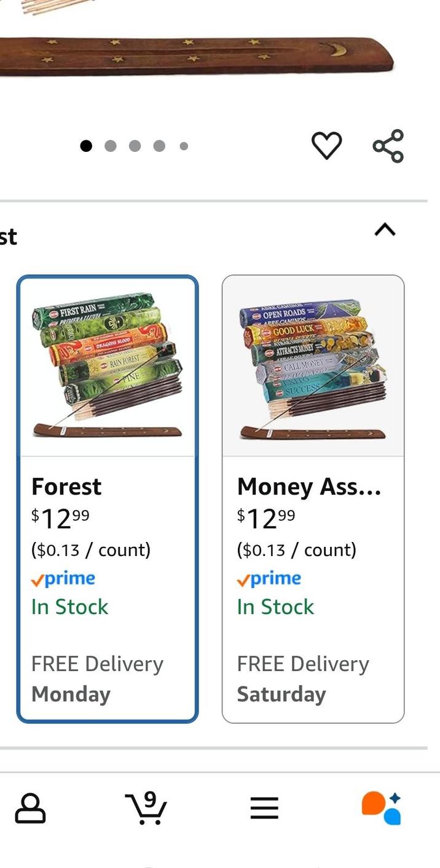Open the shopping cart showing 9 items
440x868 pixels.
147,808
